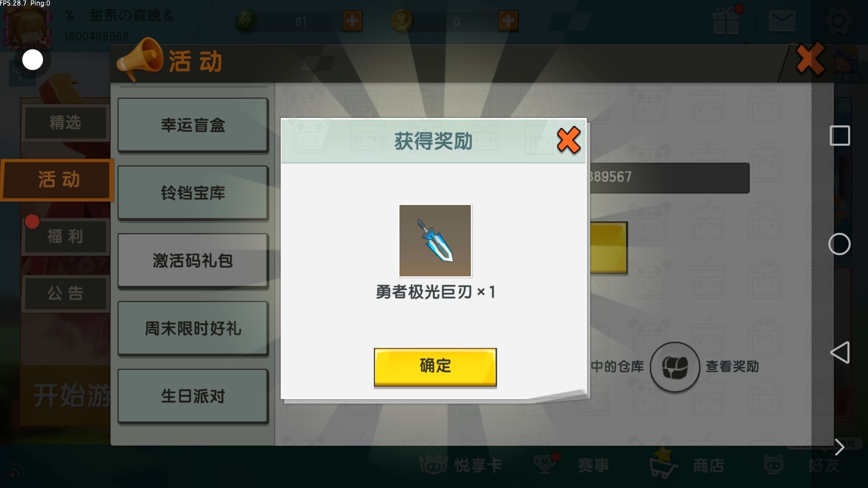Screen dimensions: 868x488
Task: Close the 获得奖励 reward popup
Action: pyautogui.click(x=568, y=141)
